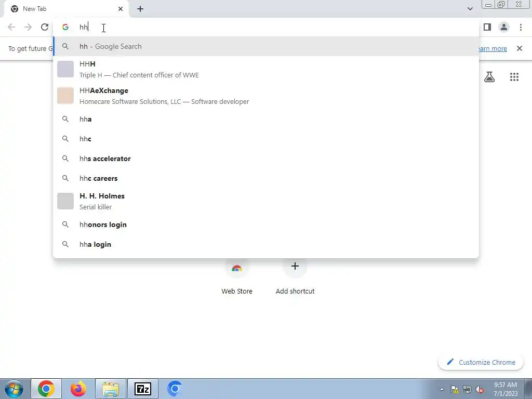Click the muted volume tray icon
The height and width of the screenshot is (399, 532).
480,389
